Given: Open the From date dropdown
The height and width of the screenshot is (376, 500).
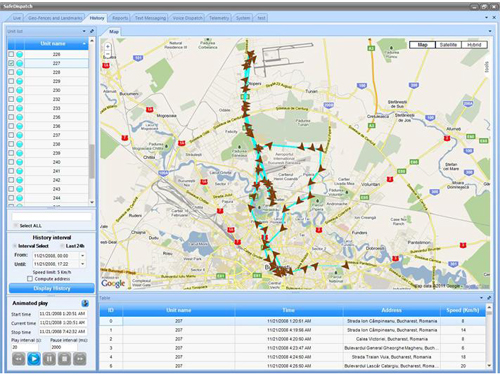Looking at the screenshot, I should pyautogui.click(x=82, y=256).
